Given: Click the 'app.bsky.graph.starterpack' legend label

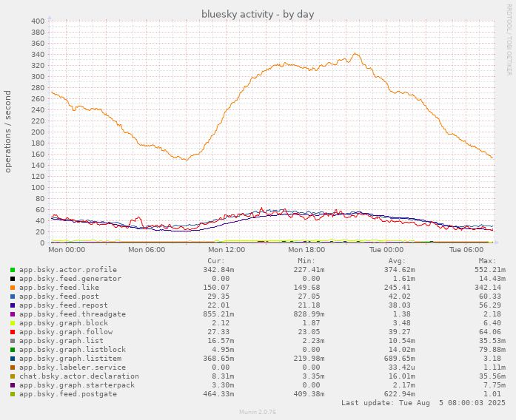Looking at the screenshot, I should 77,385.
